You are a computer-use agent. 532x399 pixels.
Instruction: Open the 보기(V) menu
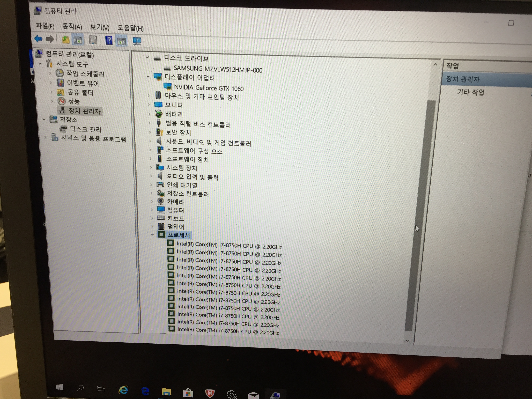coord(100,27)
